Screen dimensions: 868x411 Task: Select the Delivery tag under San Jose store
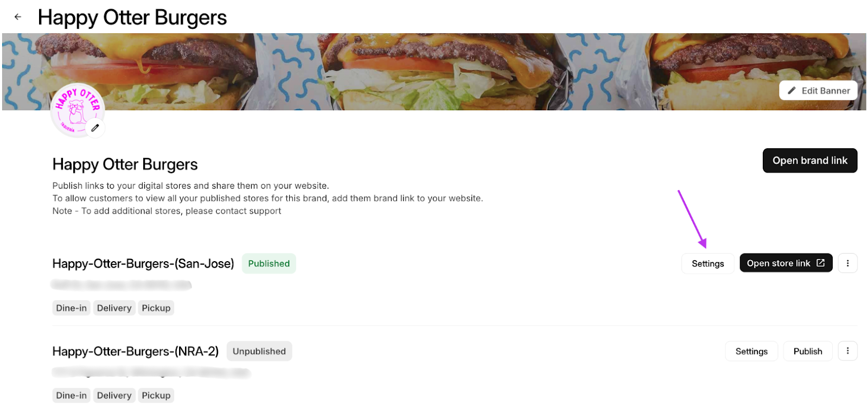pyautogui.click(x=114, y=307)
